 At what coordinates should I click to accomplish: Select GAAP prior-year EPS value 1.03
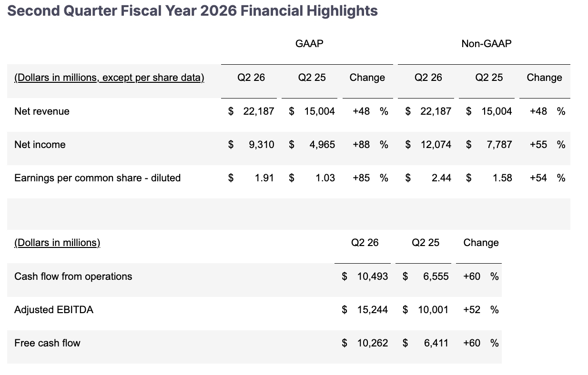coord(325,178)
